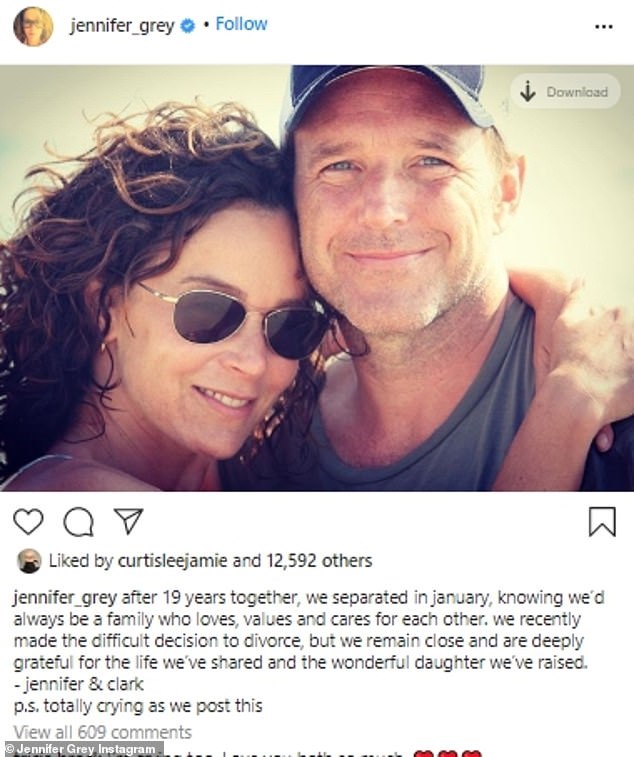Image resolution: width=634 pixels, height=757 pixels.
Task: Open comments via the speech bubble icon
Action: [78, 521]
